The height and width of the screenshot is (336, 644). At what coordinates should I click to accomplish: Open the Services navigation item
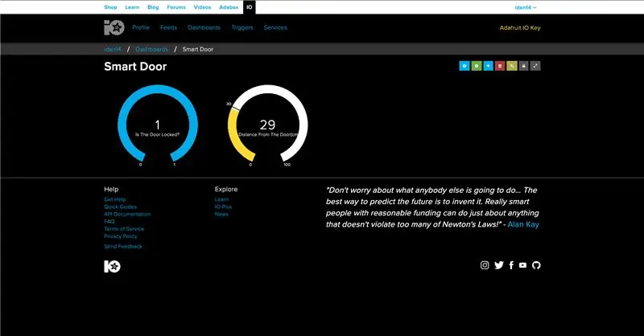point(275,27)
